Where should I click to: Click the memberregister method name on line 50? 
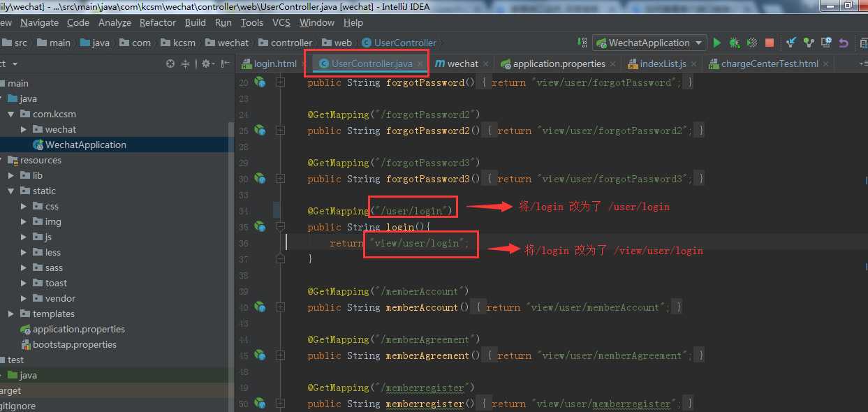point(425,404)
